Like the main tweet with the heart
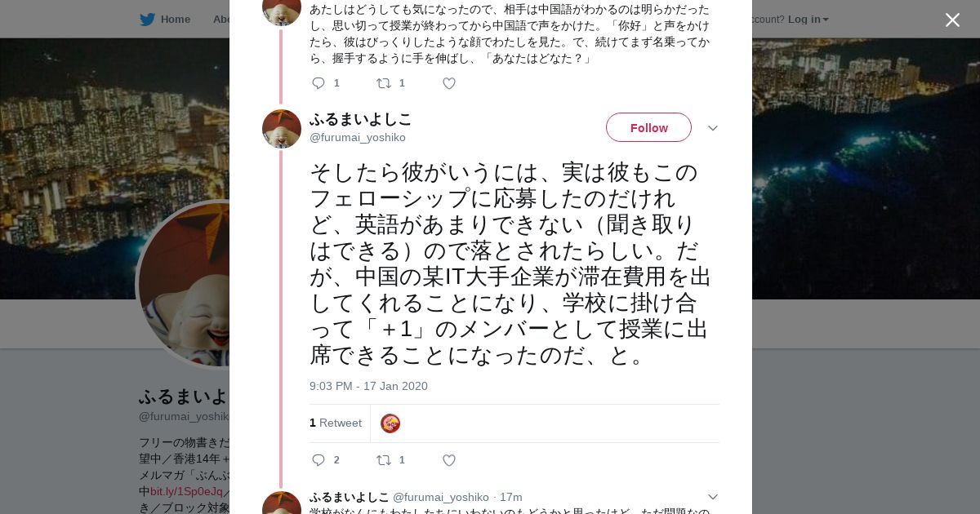 [x=448, y=460]
